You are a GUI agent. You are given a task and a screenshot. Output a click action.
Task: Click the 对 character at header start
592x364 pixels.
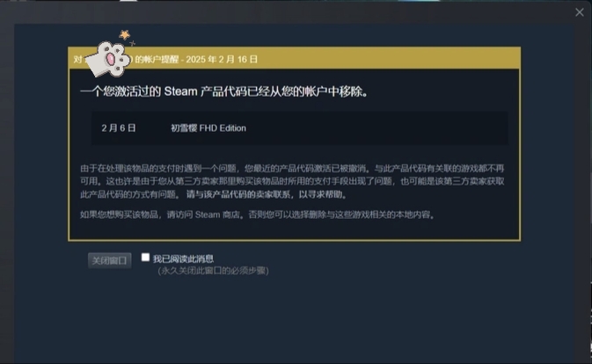pos(77,59)
